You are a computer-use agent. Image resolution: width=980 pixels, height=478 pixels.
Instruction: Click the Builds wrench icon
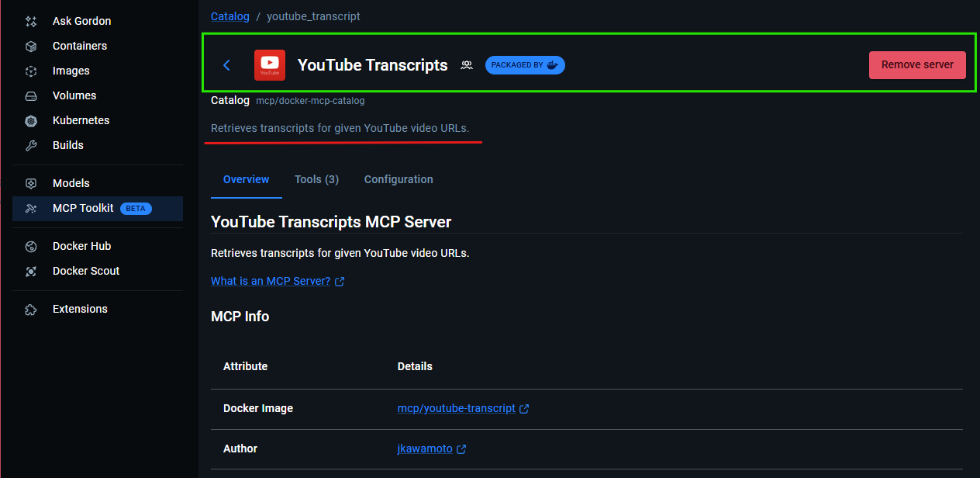pos(31,145)
